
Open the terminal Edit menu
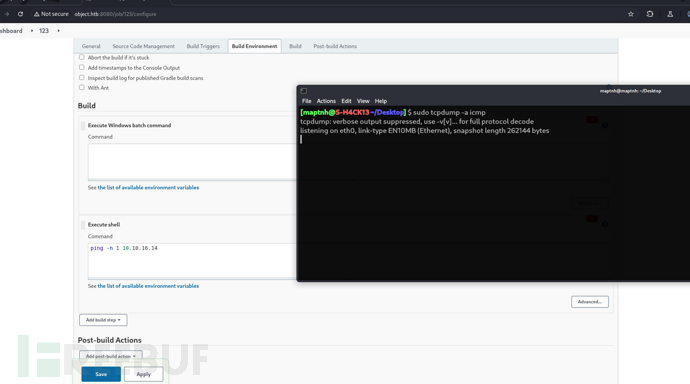346,101
